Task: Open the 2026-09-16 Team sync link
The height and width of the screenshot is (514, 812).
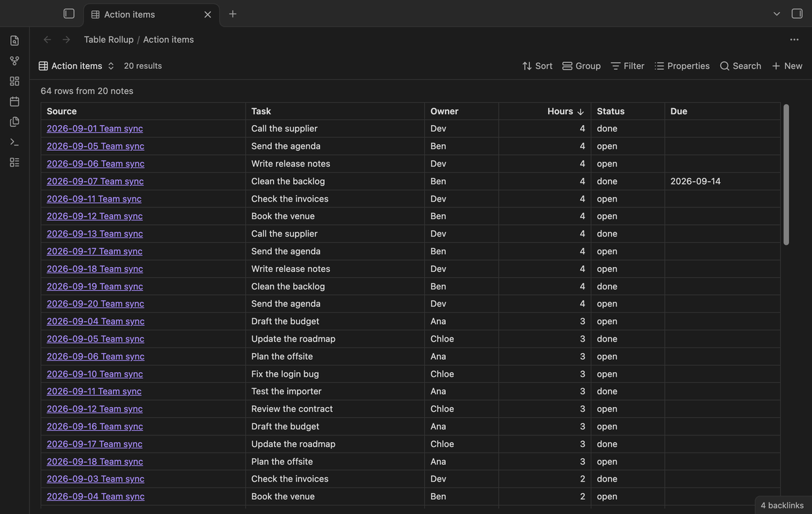Action: [95, 426]
